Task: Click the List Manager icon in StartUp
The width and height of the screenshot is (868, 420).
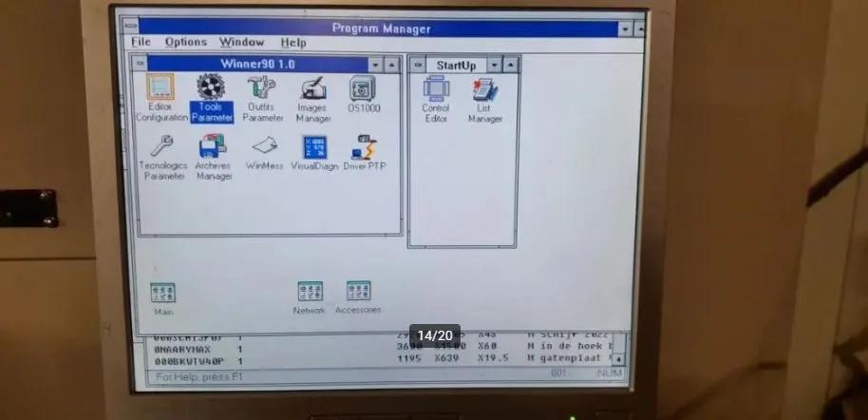Action: pos(484,90)
